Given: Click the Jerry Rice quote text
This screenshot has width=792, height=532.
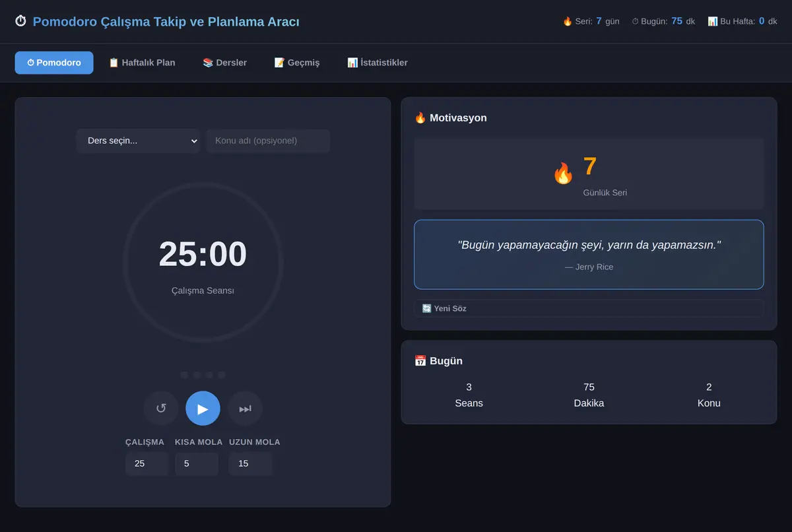Looking at the screenshot, I should [x=589, y=245].
